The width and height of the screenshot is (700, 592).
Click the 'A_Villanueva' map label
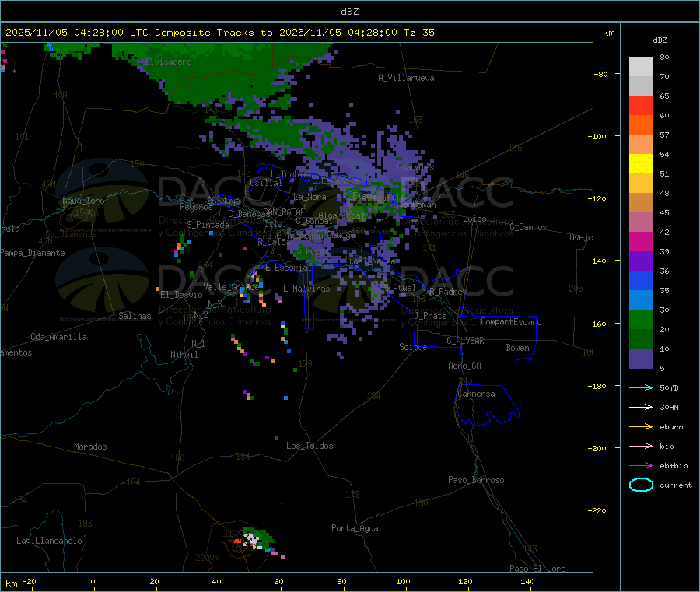(x=406, y=78)
